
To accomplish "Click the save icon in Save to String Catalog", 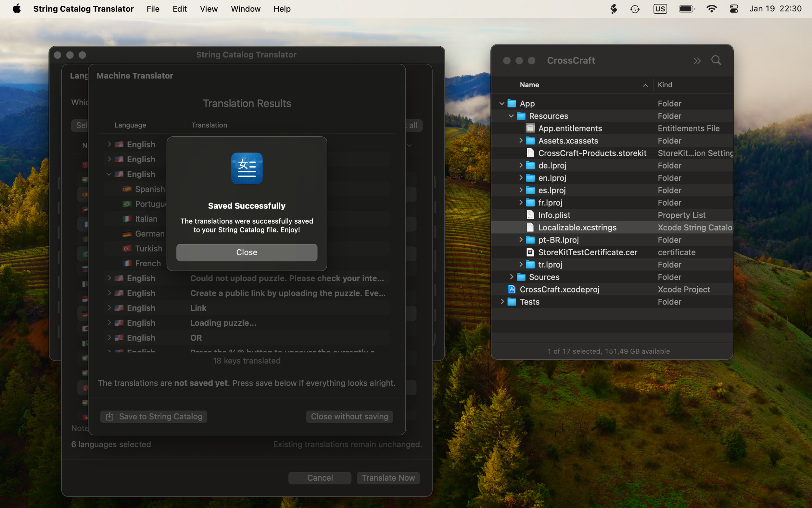I will (110, 417).
